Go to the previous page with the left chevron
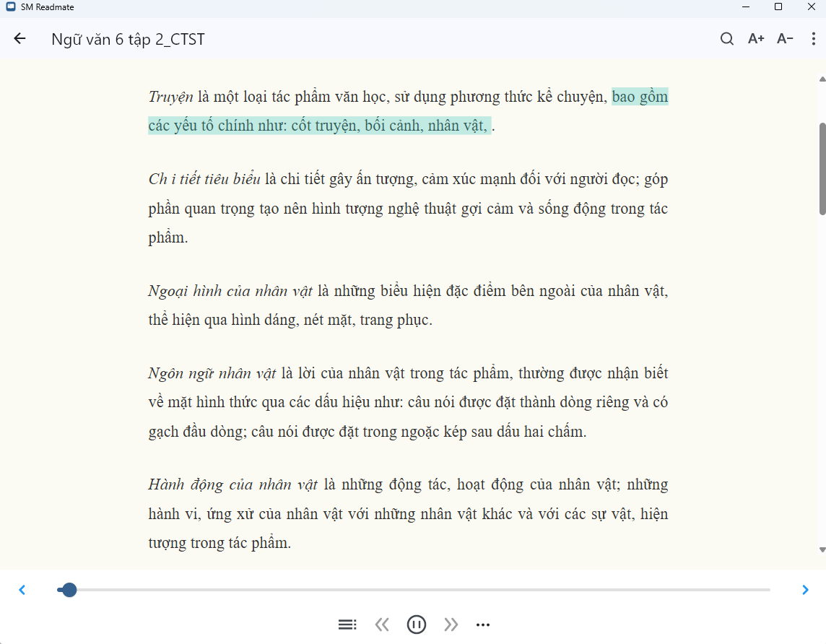Screen dimensions: 826x644 (x=22, y=589)
